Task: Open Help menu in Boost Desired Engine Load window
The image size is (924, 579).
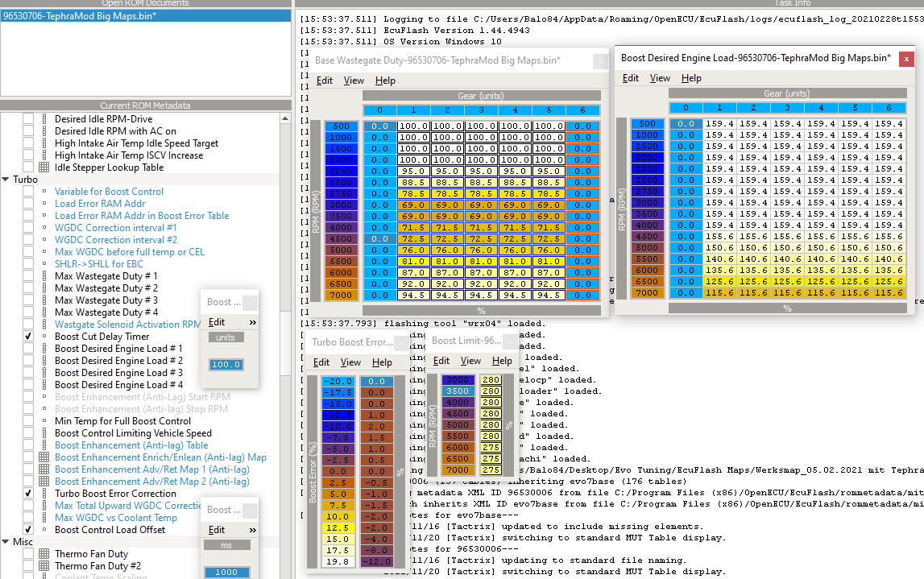Action: coord(691,78)
